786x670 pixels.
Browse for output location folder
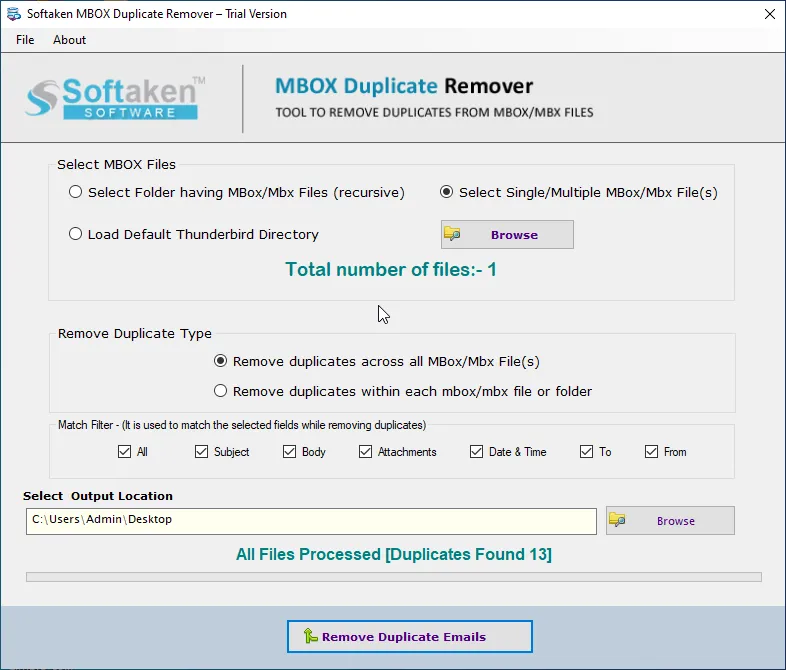tap(670, 521)
